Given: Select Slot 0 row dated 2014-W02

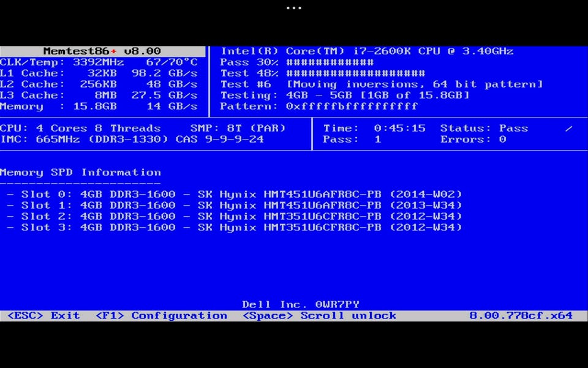Looking at the screenshot, I should point(235,194).
